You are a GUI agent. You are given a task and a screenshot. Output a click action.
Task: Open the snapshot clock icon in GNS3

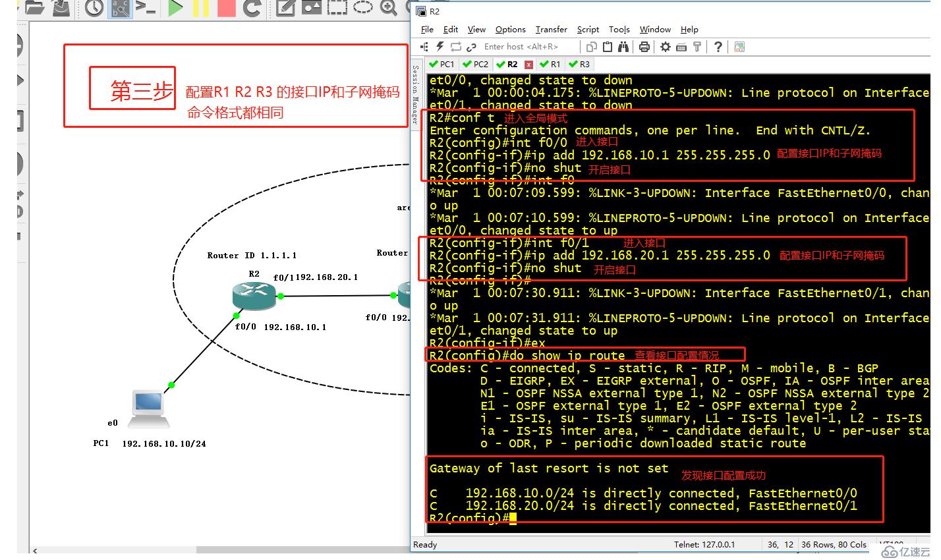point(94,8)
